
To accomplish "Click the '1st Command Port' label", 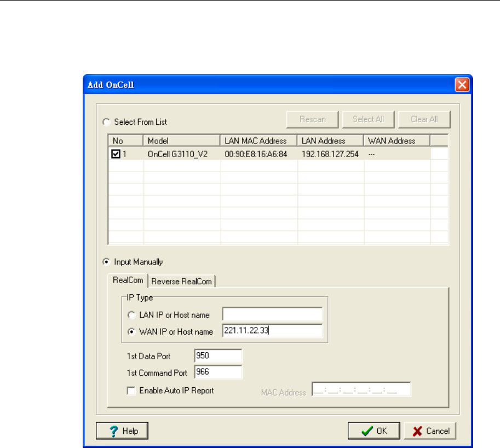I will [157, 373].
